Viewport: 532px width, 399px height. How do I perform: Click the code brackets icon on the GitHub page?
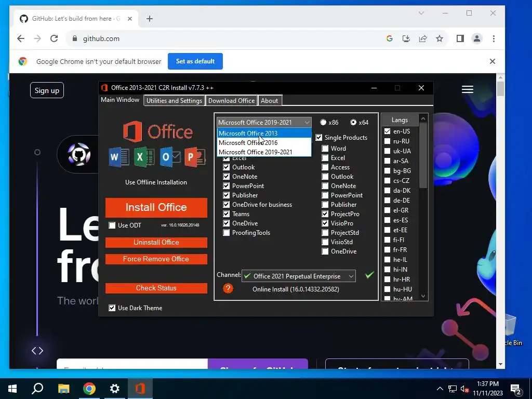[x=37, y=351]
